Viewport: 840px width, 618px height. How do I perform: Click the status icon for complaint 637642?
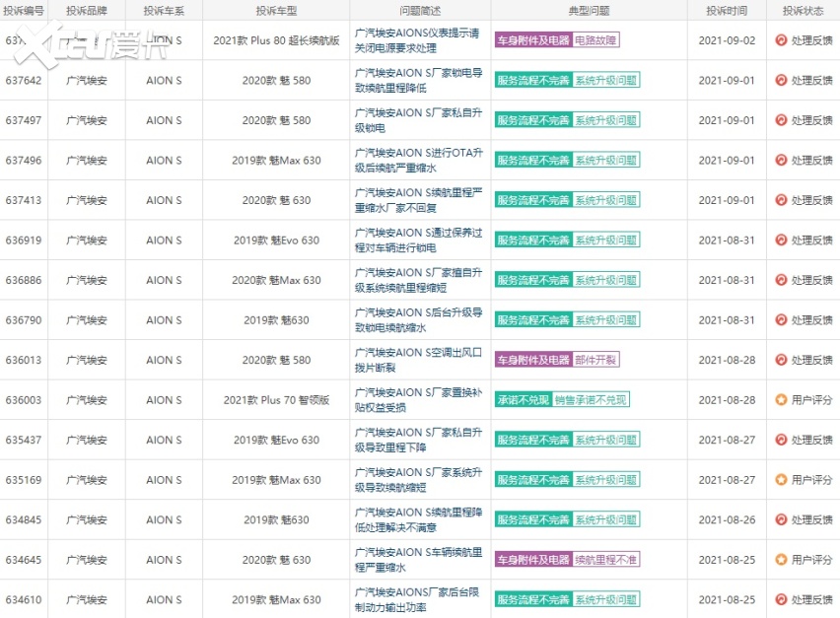pyautogui.click(x=781, y=80)
